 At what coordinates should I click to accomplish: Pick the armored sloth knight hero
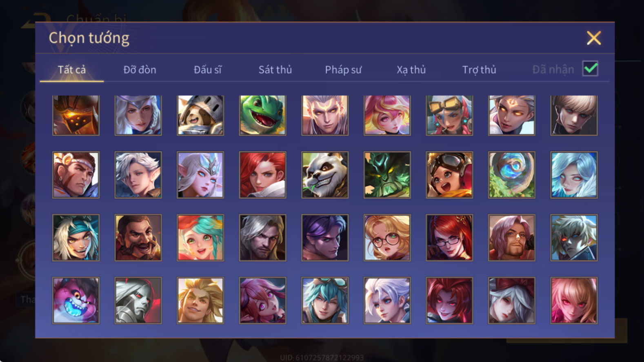(x=200, y=115)
